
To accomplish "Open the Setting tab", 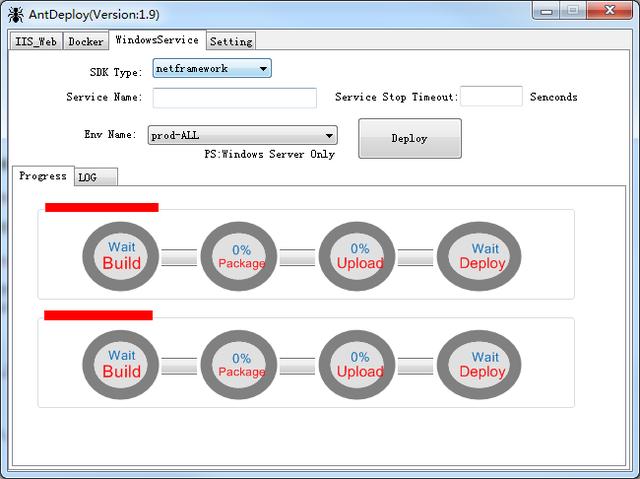I will coord(231,41).
